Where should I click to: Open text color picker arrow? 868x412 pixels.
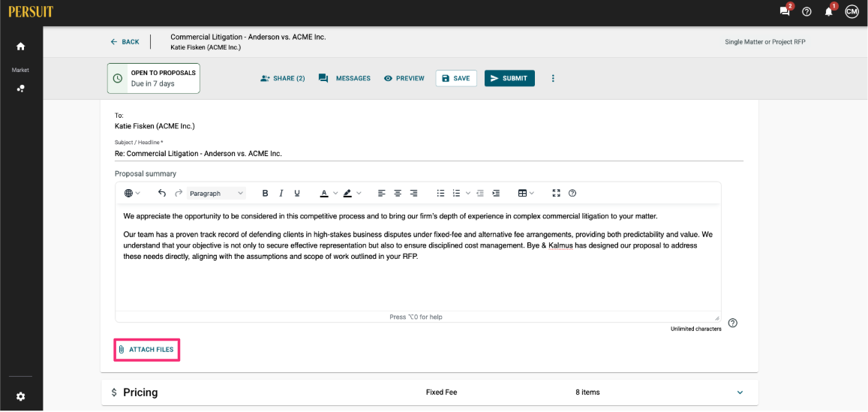click(x=335, y=194)
